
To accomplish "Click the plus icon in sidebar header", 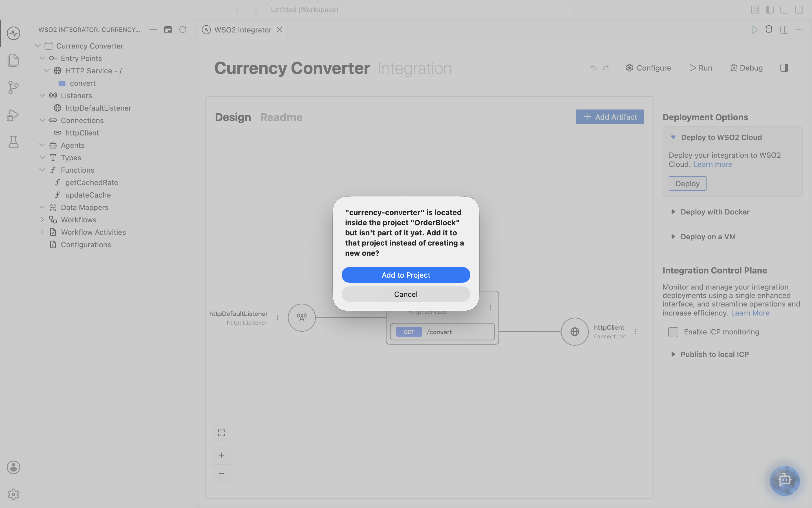I will click(x=153, y=30).
